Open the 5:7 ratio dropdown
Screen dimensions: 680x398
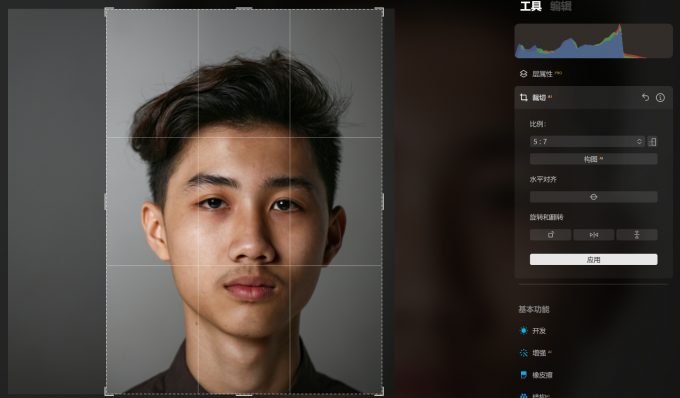[587, 142]
